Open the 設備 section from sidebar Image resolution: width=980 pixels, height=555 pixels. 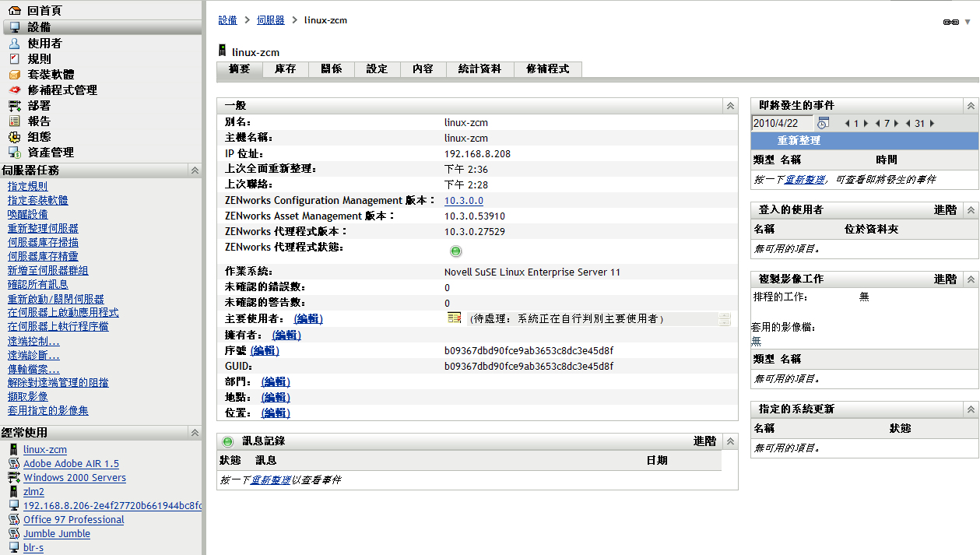pos(36,27)
